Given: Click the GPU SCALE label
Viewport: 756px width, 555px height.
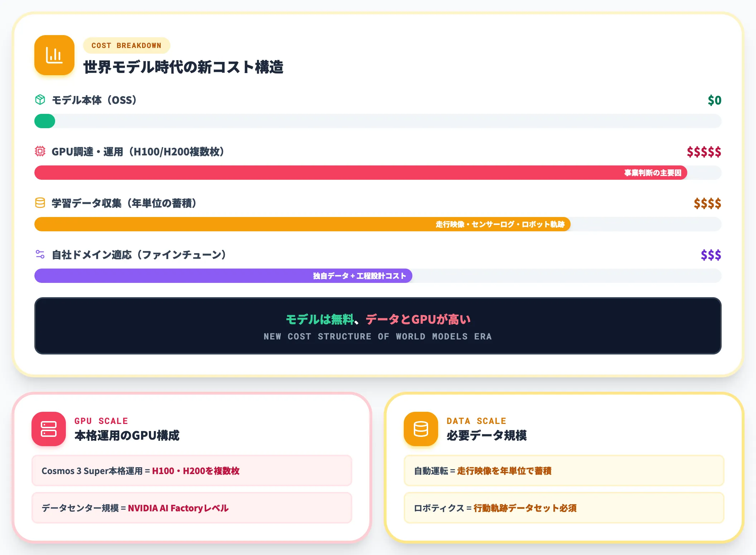Looking at the screenshot, I should click(x=101, y=421).
